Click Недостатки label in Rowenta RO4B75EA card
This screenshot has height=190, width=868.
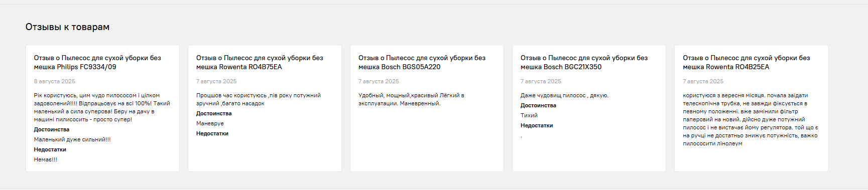[x=212, y=133]
